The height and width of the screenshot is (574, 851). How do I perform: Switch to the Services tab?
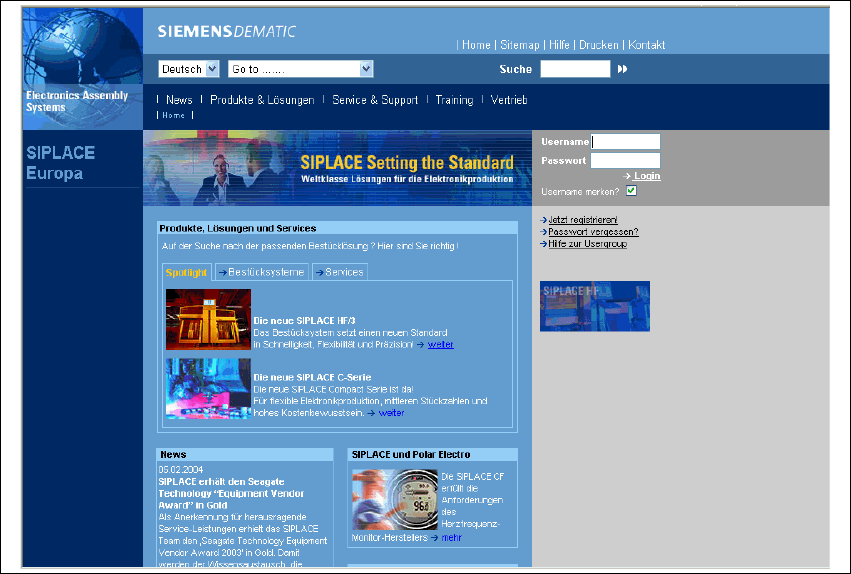[340, 272]
